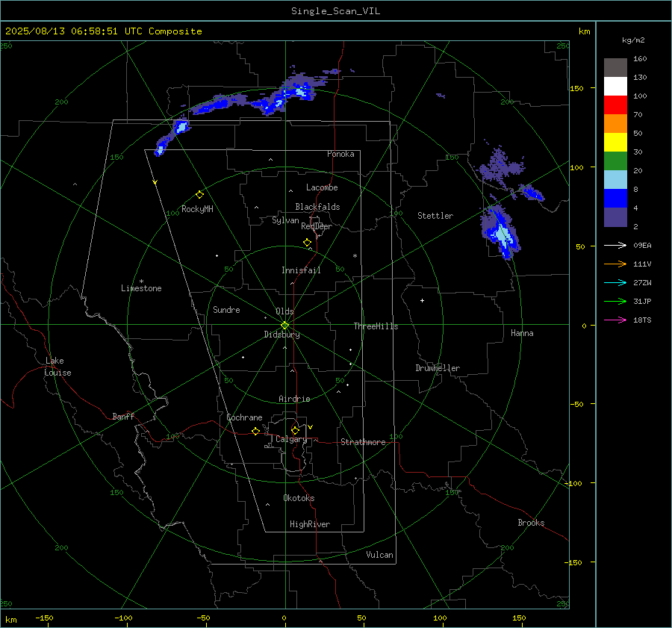Viewport: 672px width, 628px height.
Task: Click the Strathmore town label
Action: (x=363, y=442)
